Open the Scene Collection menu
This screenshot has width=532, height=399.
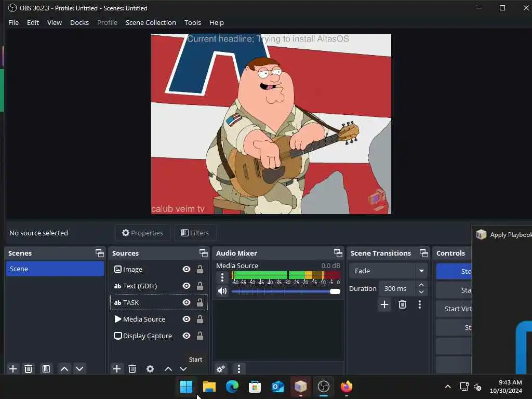click(x=151, y=22)
